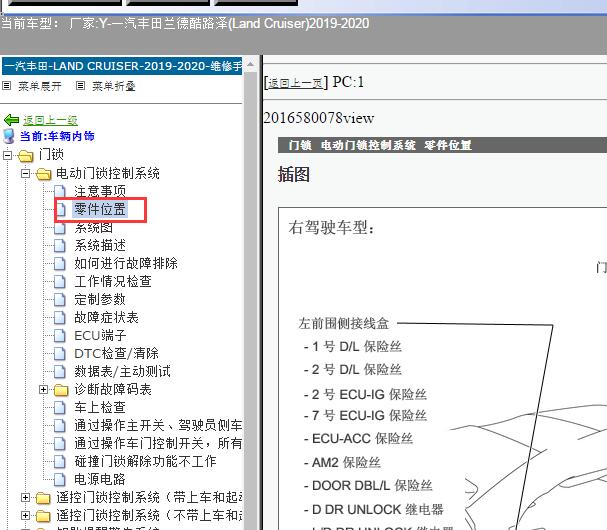Click the document icon beside 车上检查
The image size is (607, 530).
pos(60,407)
